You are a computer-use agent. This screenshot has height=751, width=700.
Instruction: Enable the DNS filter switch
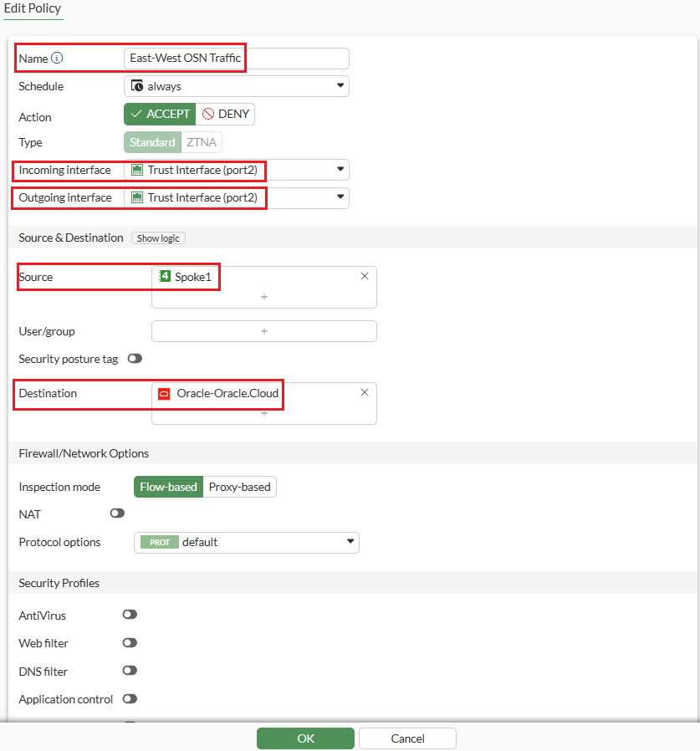(x=130, y=670)
